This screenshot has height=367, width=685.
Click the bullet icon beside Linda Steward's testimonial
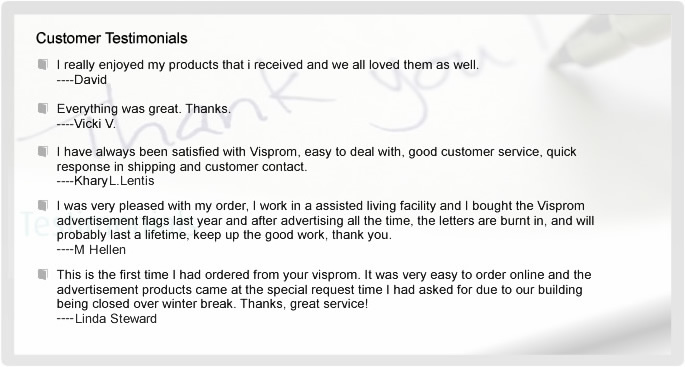[42, 274]
